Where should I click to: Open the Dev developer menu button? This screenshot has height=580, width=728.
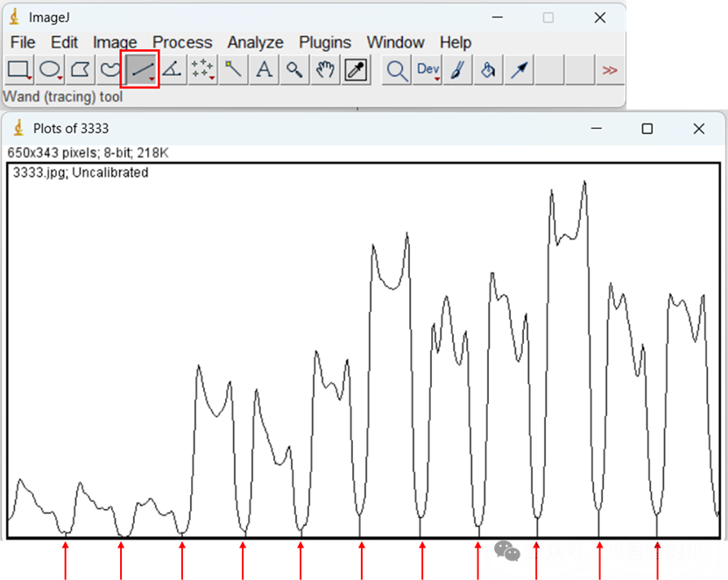click(428, 70)
